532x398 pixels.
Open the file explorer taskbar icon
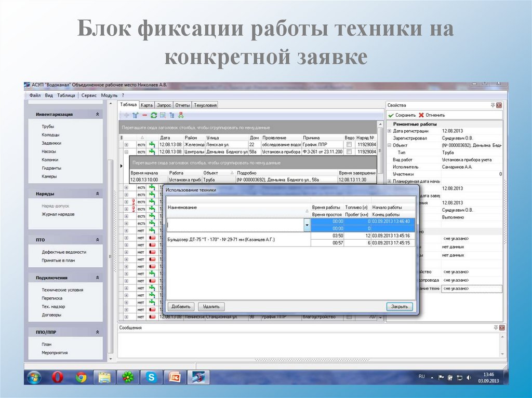tap(104, 377)
